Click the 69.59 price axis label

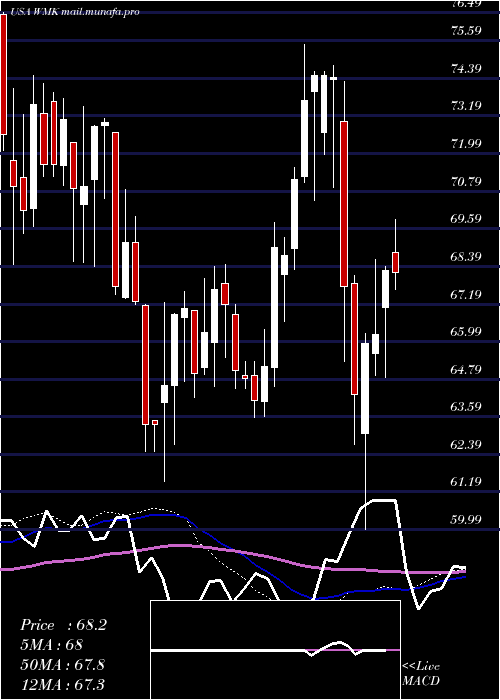[467, 218]
